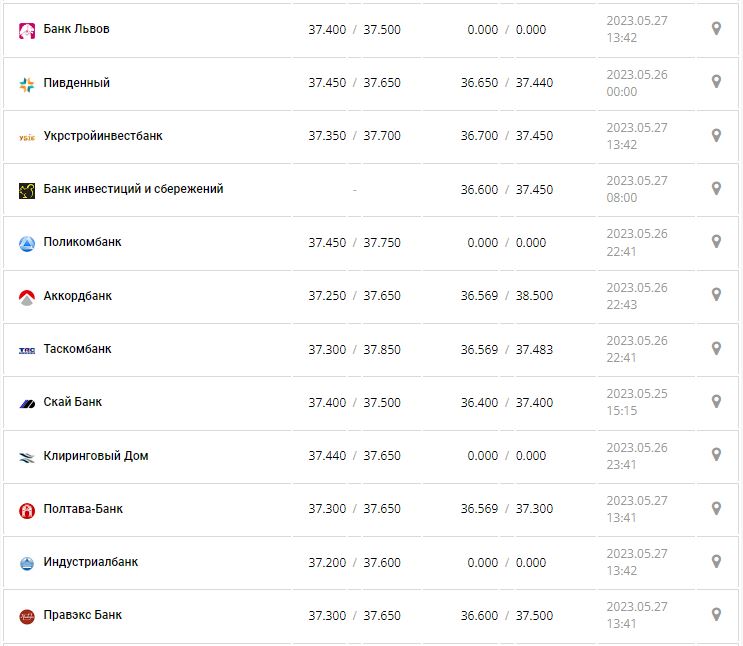Click the map pin for Банк Львов
This screenshot has height=646, width=743.
coord(716,29)
